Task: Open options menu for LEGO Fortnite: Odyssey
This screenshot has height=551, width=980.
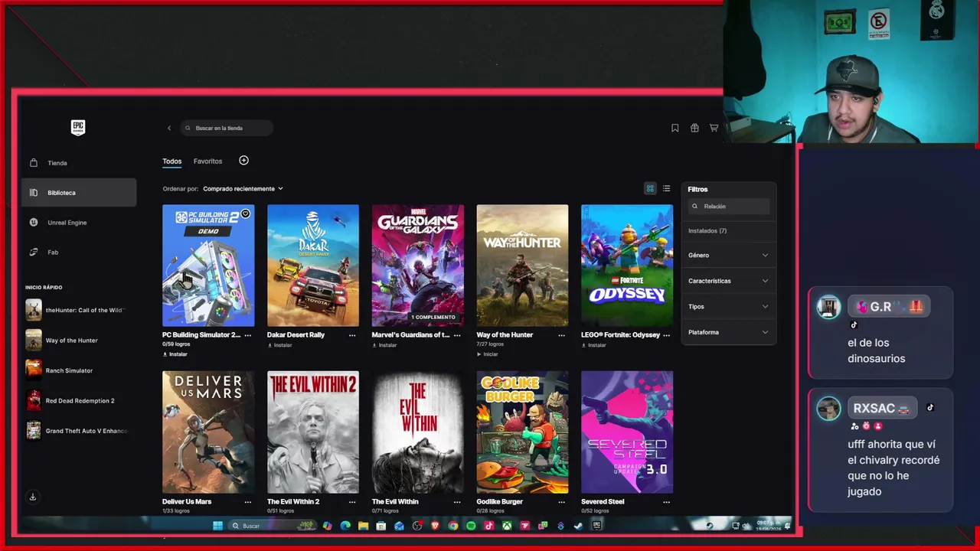Action: tap(666, 335)
